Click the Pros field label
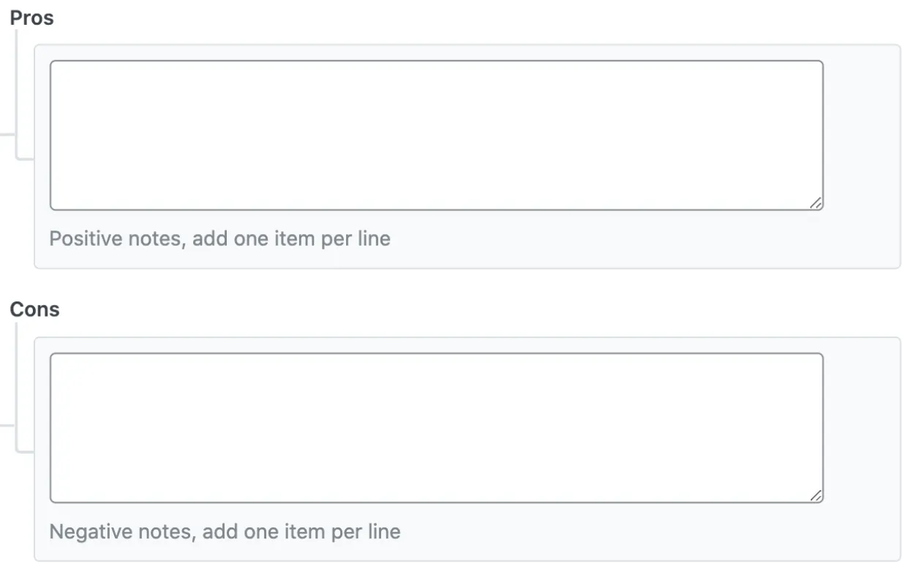 click(x=31, y=18)
